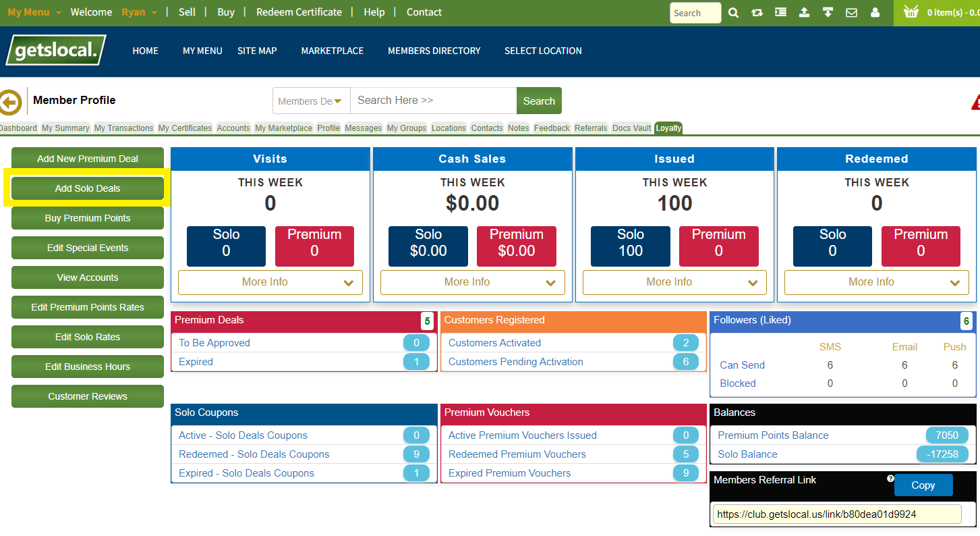Open the Docs Vault tab

coord(632,128)
